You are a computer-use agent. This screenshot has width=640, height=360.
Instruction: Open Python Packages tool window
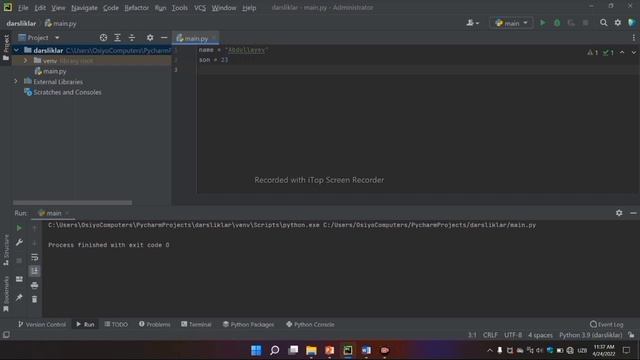tap(248, 324)
